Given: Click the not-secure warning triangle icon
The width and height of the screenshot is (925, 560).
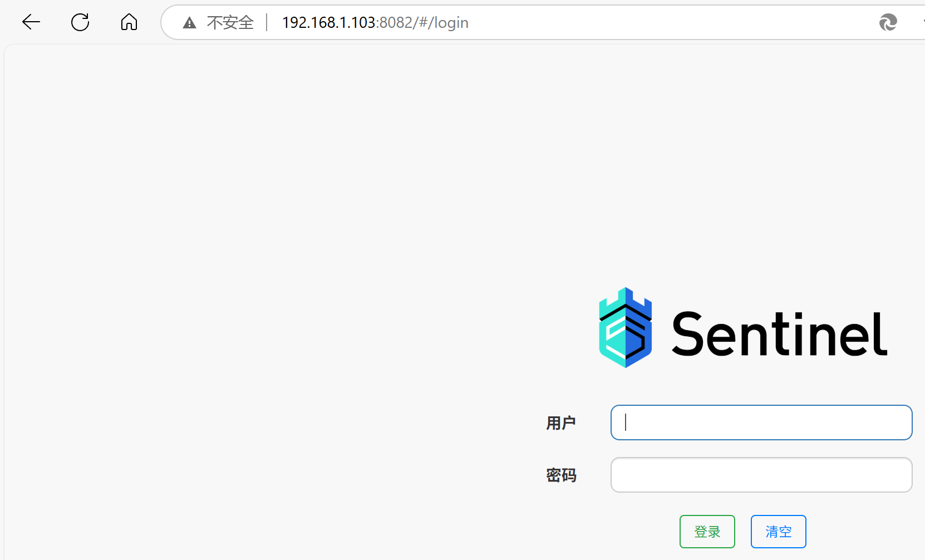Looking at the screenshot, I should click(190, 23).
